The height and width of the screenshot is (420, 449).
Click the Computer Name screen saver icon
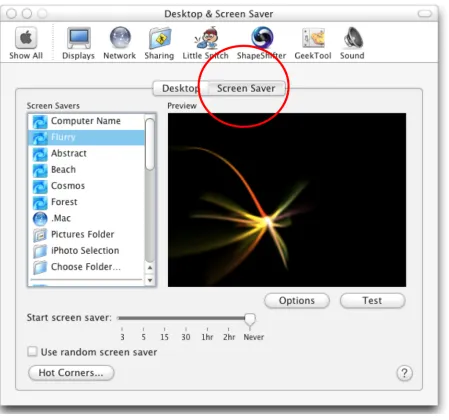coord(40,121)
